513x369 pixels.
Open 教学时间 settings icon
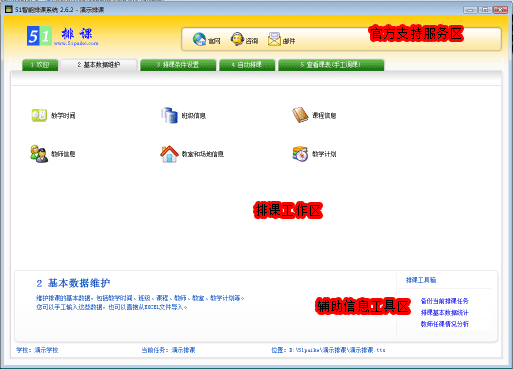[x=39, y=115]
